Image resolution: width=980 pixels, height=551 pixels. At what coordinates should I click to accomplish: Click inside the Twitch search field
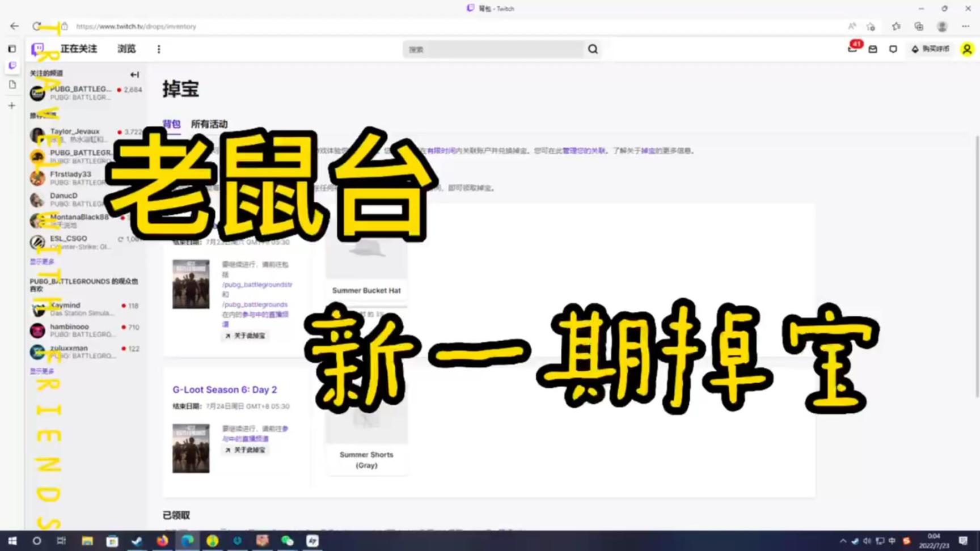[492, 49]
